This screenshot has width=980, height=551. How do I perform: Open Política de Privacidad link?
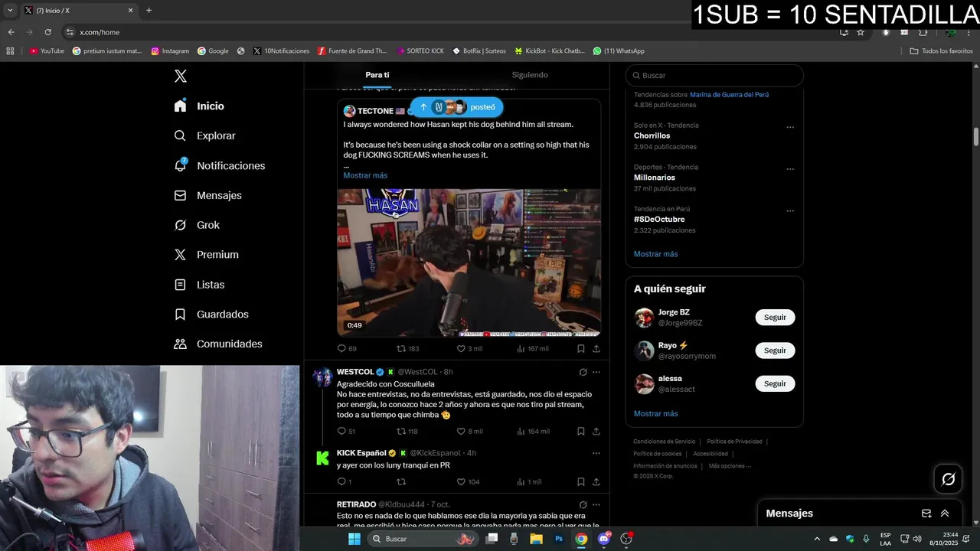point(733,442)
